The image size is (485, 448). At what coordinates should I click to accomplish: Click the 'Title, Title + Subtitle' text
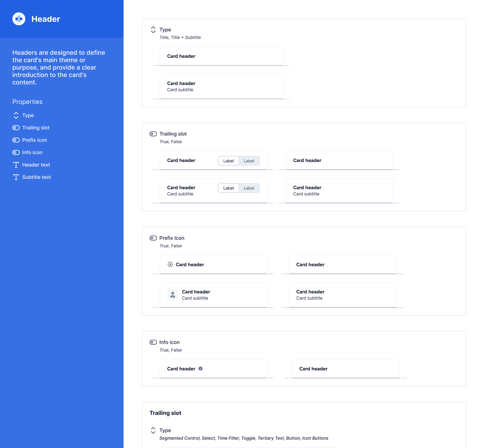(180, 37)
